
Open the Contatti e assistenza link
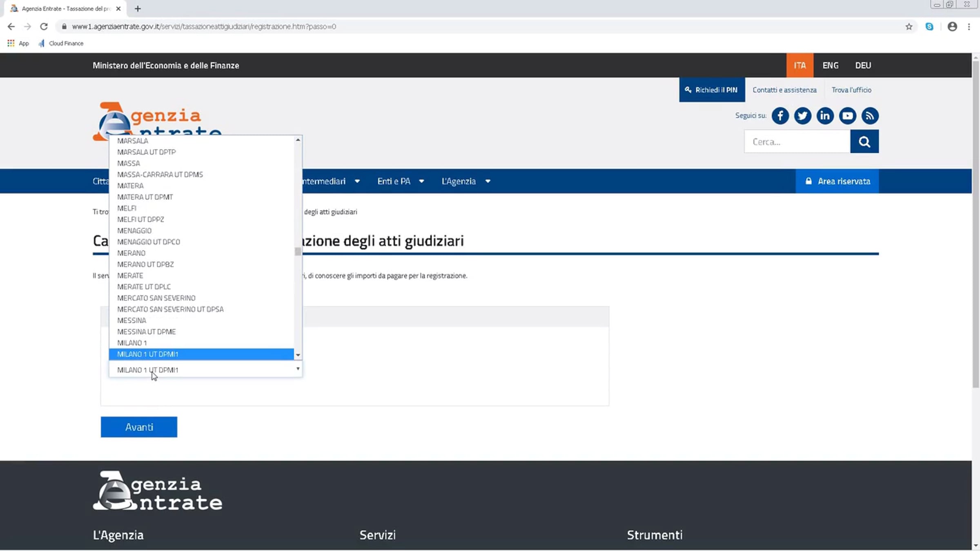click(784, 90)
